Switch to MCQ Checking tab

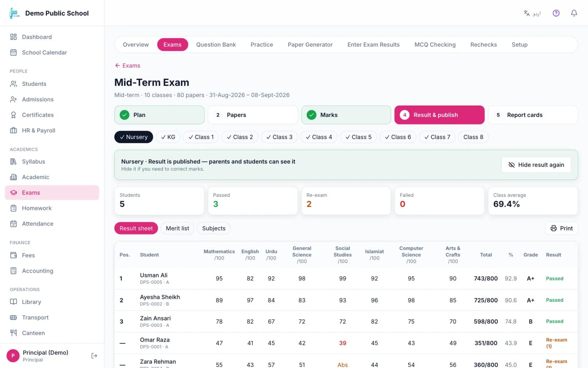pos(435,45)
